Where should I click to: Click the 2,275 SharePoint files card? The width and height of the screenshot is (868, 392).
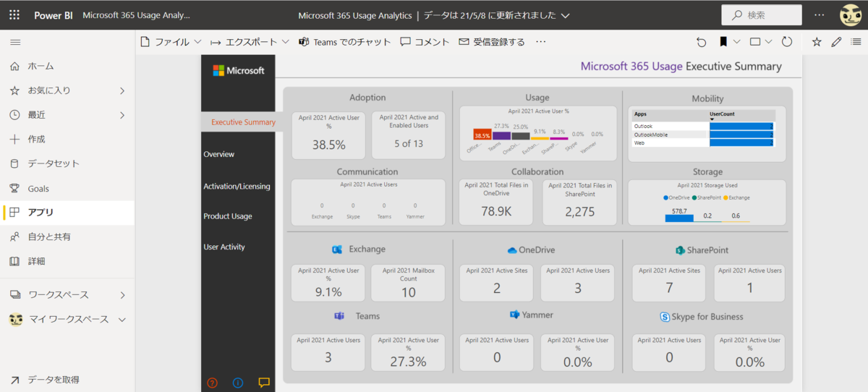pos(579,202)
